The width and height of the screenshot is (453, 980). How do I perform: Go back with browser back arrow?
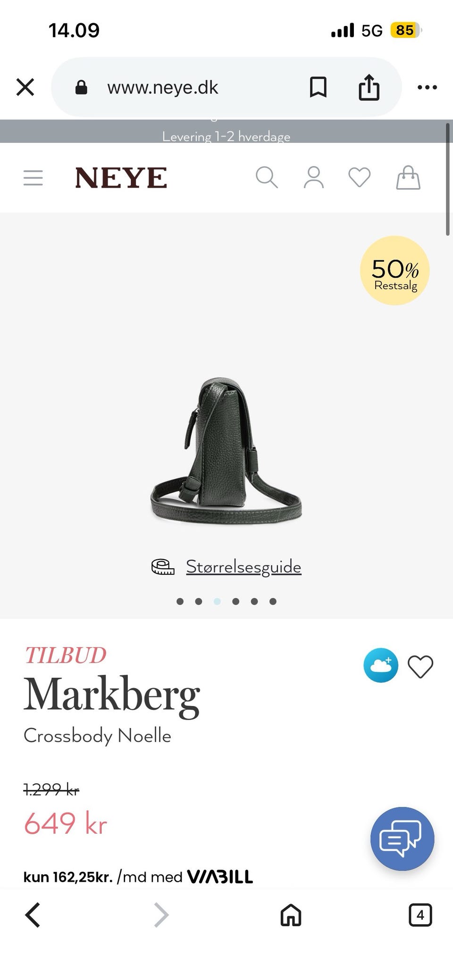[x=33, y=915]
